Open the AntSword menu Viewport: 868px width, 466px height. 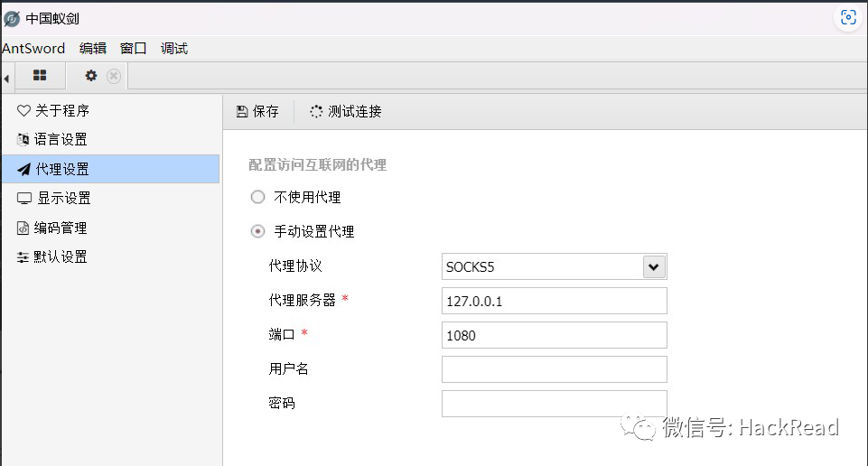coord(33,49)
